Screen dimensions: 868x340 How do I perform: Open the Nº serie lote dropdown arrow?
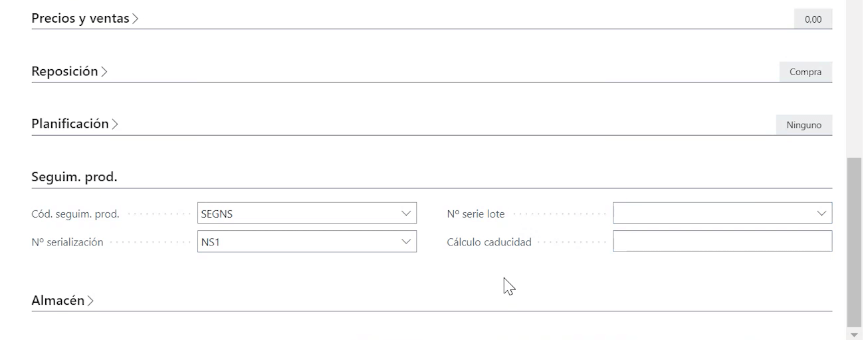pos(821,214)
